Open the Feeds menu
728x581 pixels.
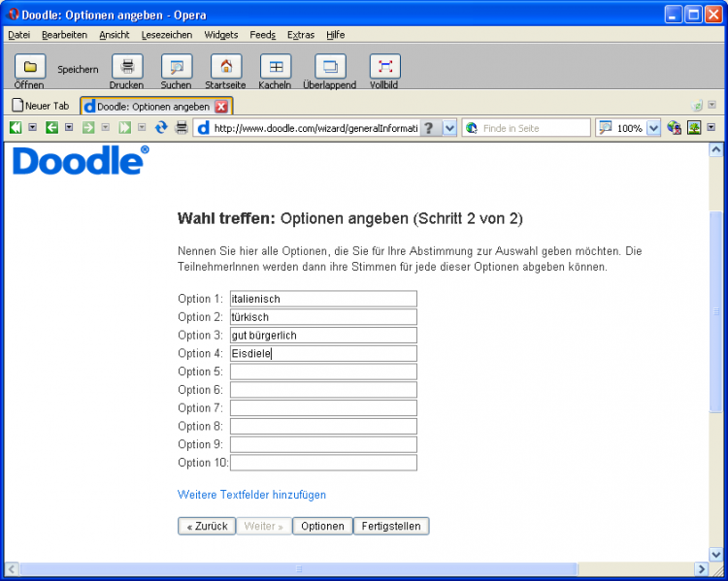263,35
